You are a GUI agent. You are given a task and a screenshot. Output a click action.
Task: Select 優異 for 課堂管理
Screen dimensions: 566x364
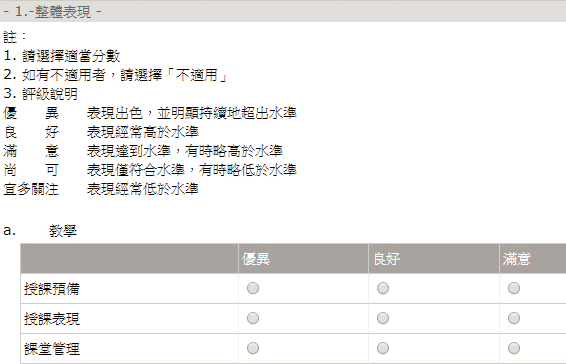(253, 348)
